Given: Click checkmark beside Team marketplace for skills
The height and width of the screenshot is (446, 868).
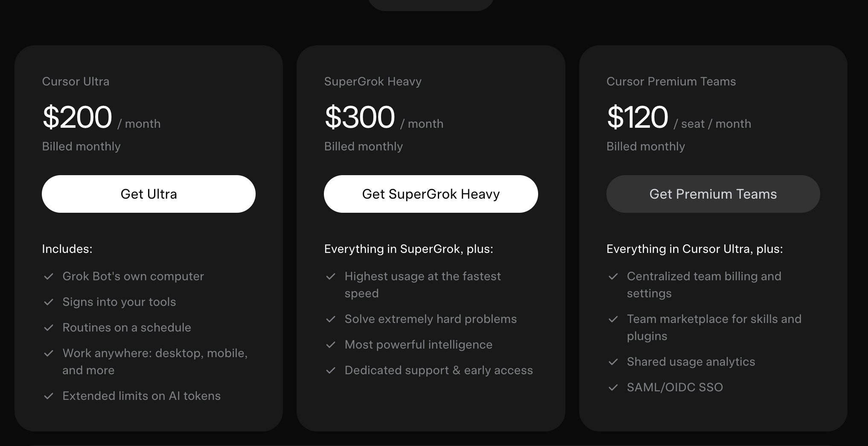Looking at the screenshot, I should [x=613, y=319].
